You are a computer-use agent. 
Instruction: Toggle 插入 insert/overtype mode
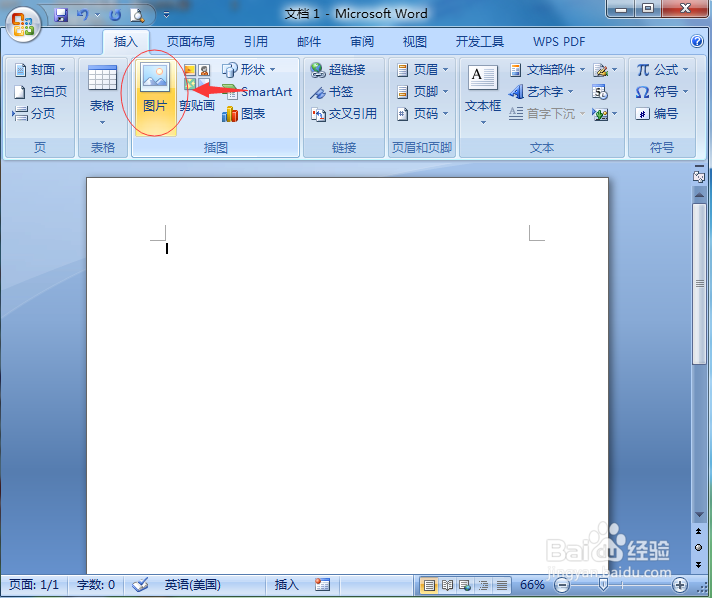click(287, 585)
